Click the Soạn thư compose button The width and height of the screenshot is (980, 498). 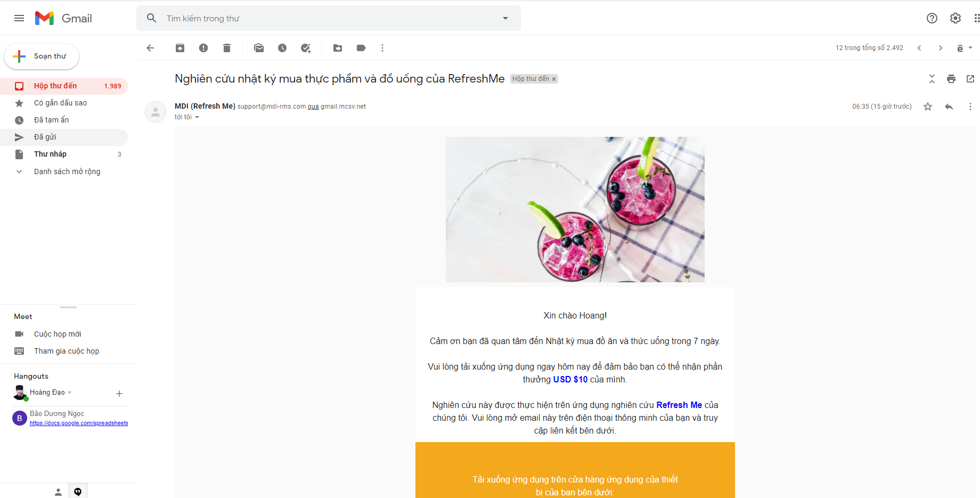pyautogui.click(x=42, y=56)
